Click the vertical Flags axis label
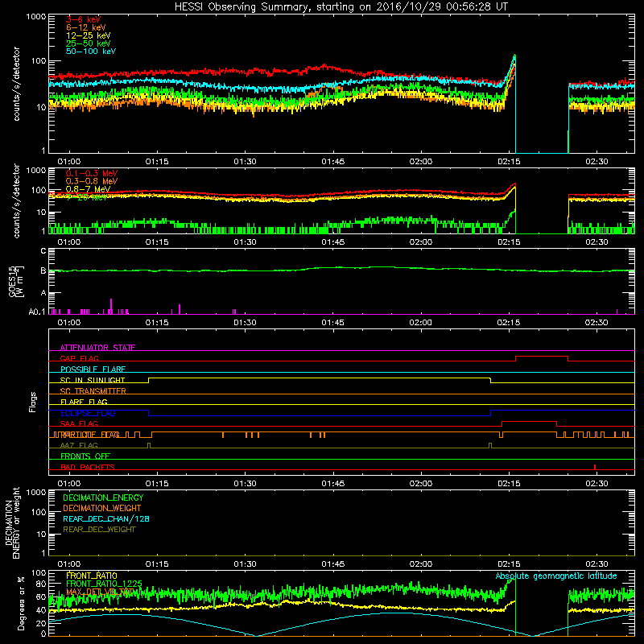The image size is (644, 644). (x=33, y=402)
